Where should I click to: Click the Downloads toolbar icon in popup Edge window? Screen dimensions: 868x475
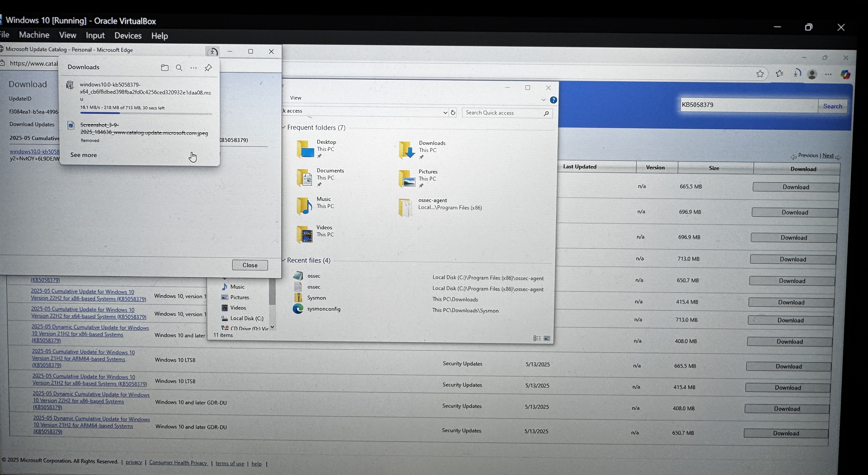tap(212, 51)
